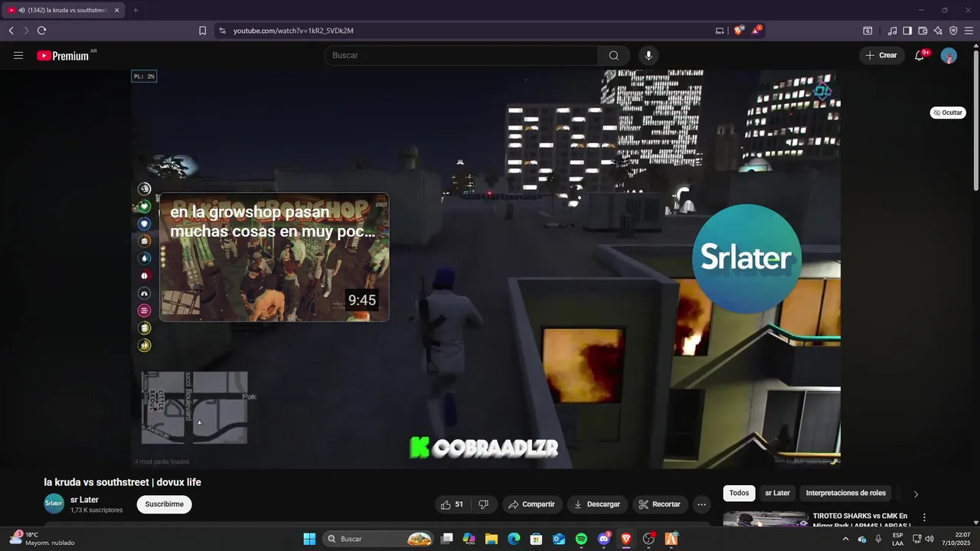Open Discord from taskbar
The image size is (980, 551).
[604, 539]
